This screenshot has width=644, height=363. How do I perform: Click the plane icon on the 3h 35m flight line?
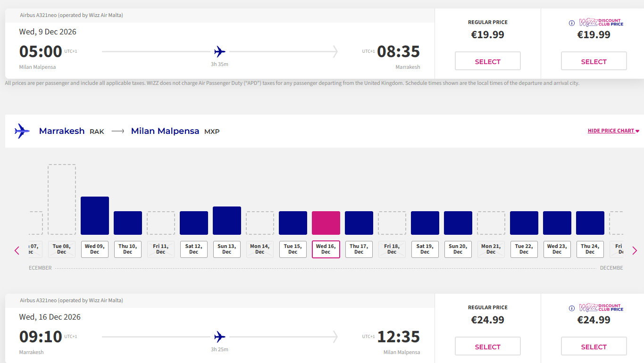point(220,51)
